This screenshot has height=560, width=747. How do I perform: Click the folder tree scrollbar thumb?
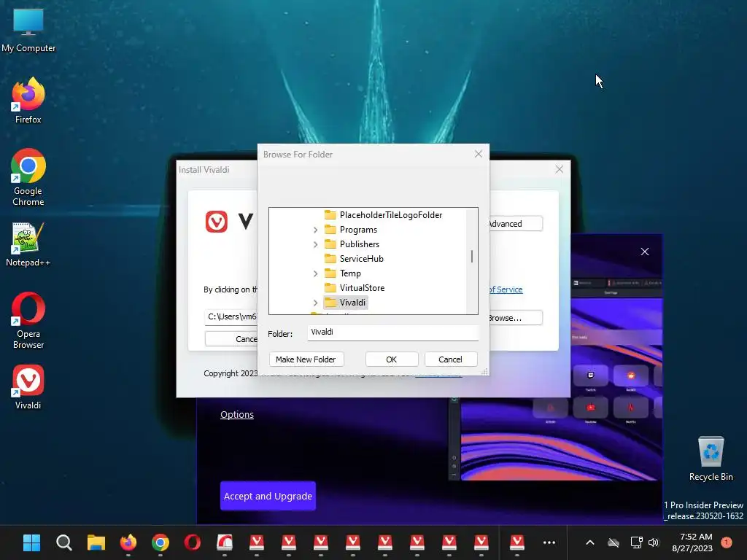pos(472,256)
